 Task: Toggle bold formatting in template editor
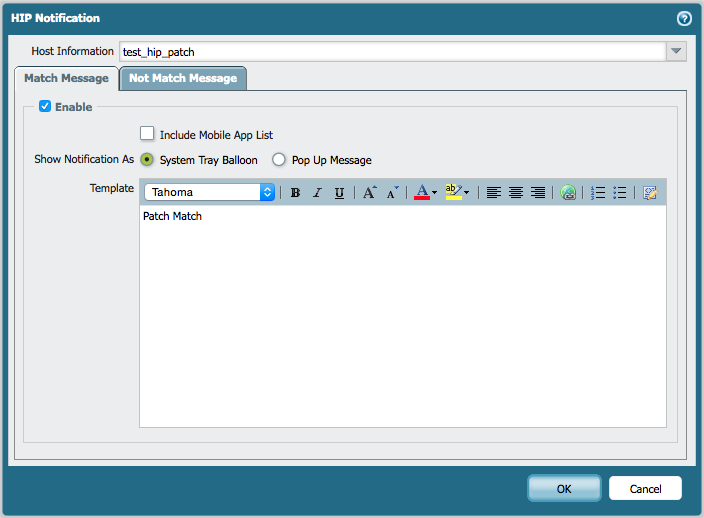(x=295, y=193)
